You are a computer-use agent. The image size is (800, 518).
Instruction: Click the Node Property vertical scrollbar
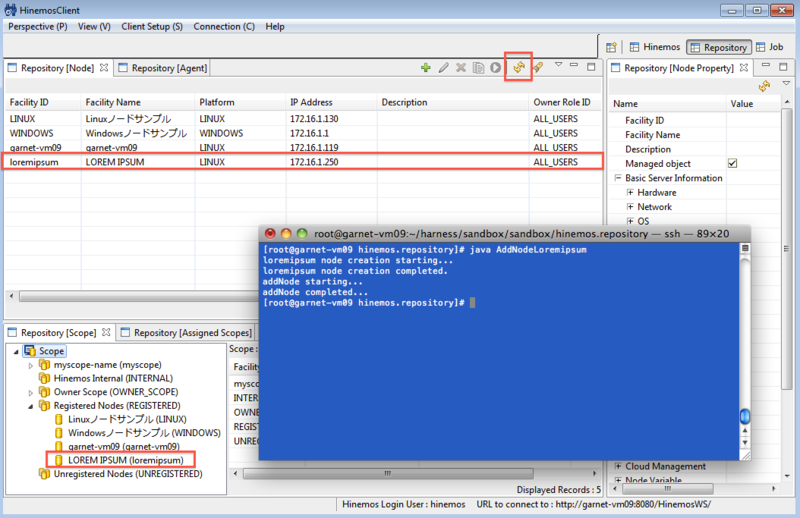pyautogui.click(x=786, y=249)
